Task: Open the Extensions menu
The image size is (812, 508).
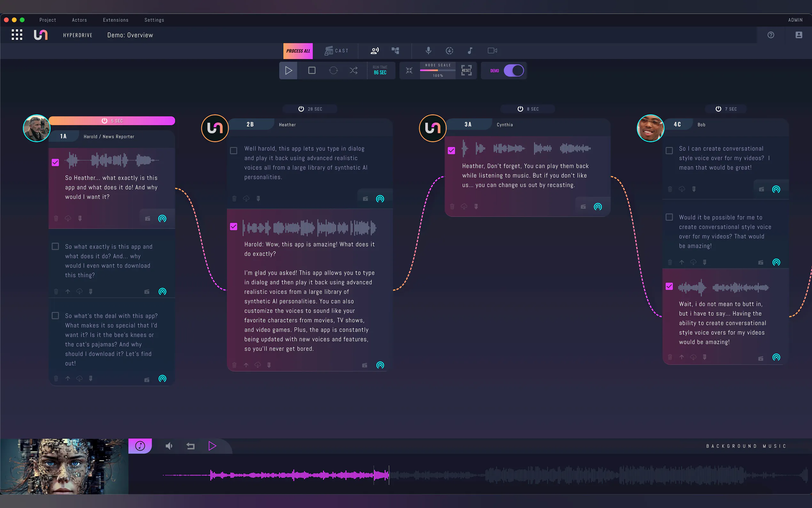Action: [x=115, y=20]
